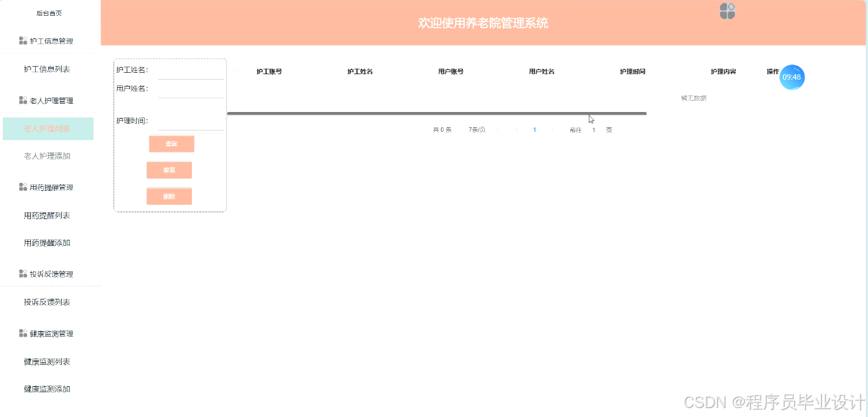Click the 护理时间 column header
This screenshot has width=868, height=417.
(x=632, y=71)
